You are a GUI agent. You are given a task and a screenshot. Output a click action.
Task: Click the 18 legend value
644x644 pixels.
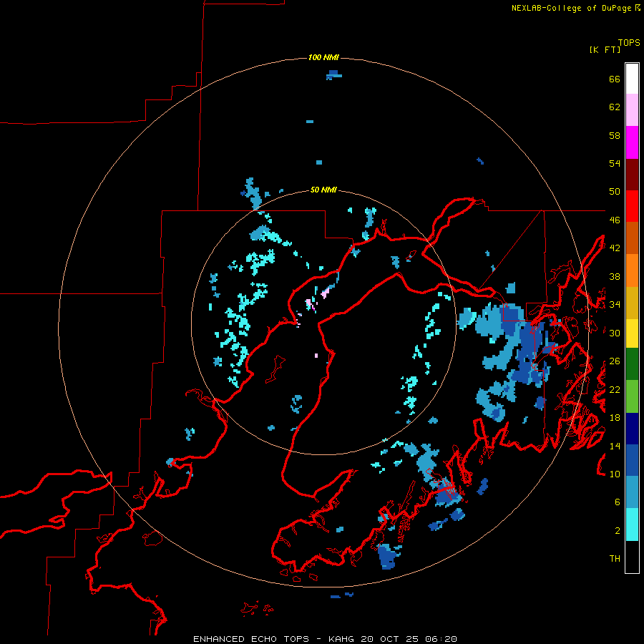pos(615,418)
